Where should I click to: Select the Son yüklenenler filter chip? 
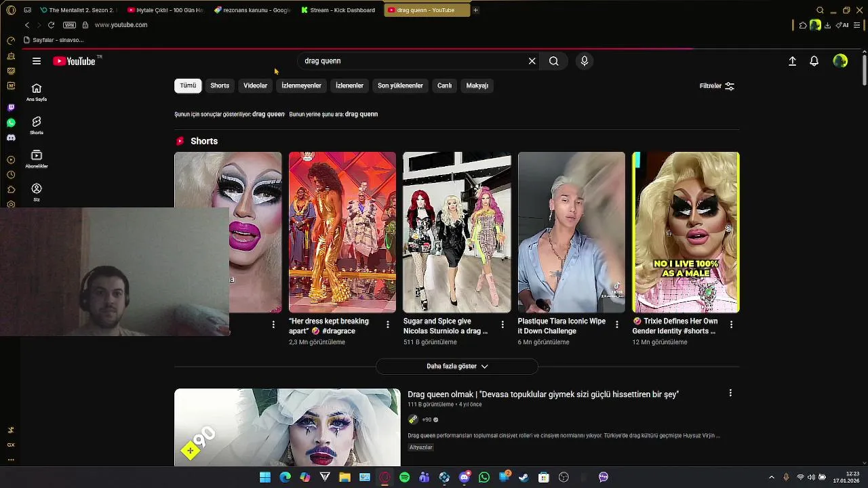(400, 86)
